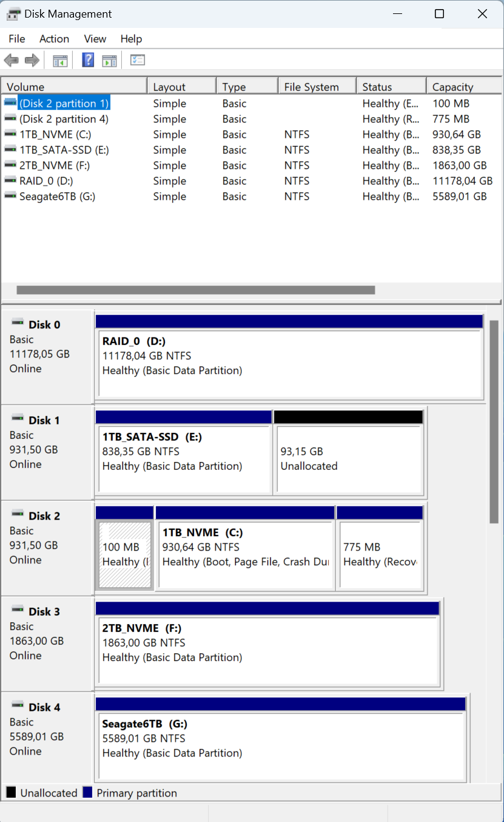Click drive icon beside 1TB_SATA-SSD (E:) in list
Viewport: 504px width, 822px height.
(10, 150)
